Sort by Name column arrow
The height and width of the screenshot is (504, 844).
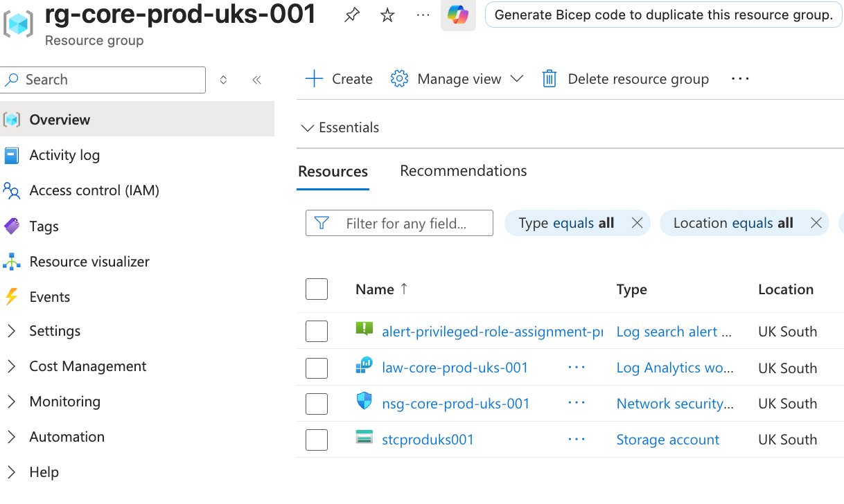coord(404,289)
